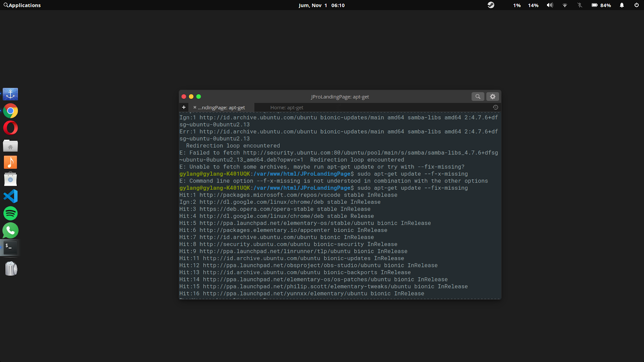Open the Bluetooth indicator in top panel
The height and width of the screenshot is (362, 644).
(x=580, y=5)
